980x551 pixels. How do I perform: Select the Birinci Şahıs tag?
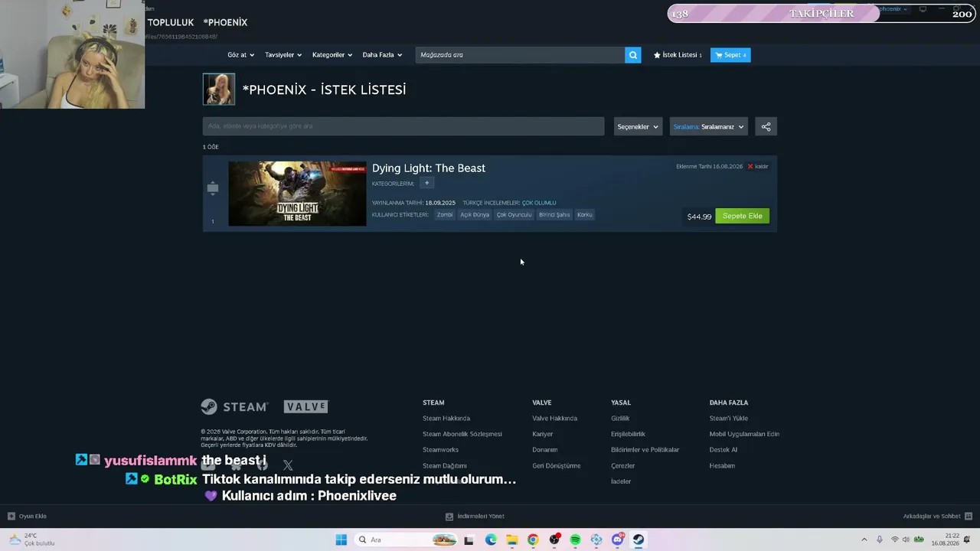tap(554, 215)
